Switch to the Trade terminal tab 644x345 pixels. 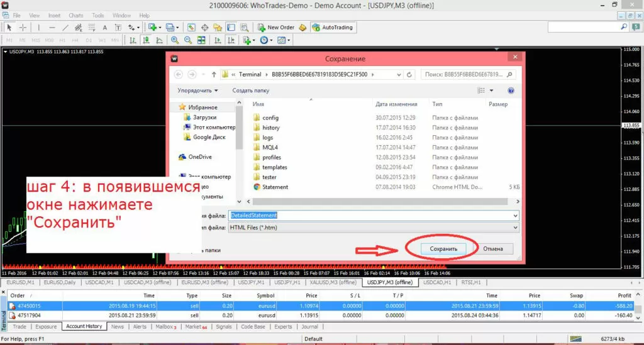[19, 327]
